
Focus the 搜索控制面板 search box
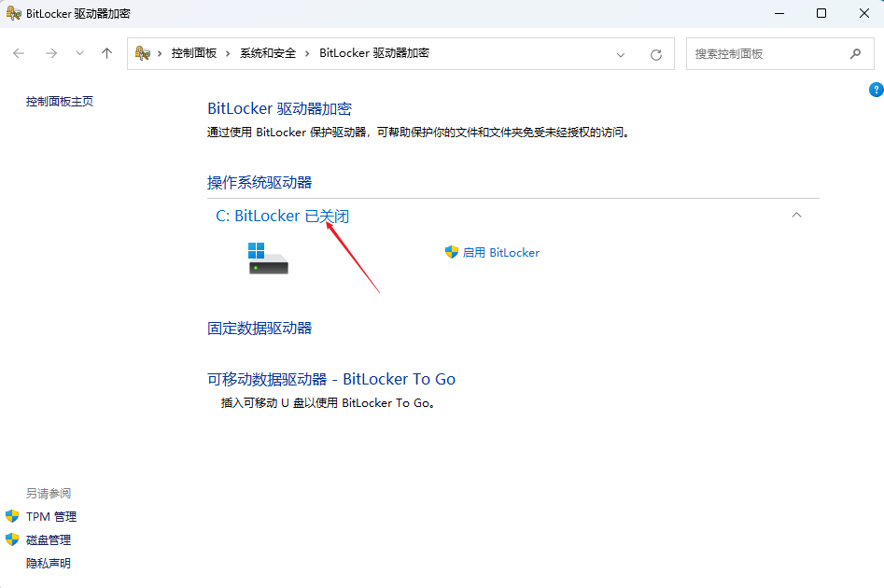[779, 54]
